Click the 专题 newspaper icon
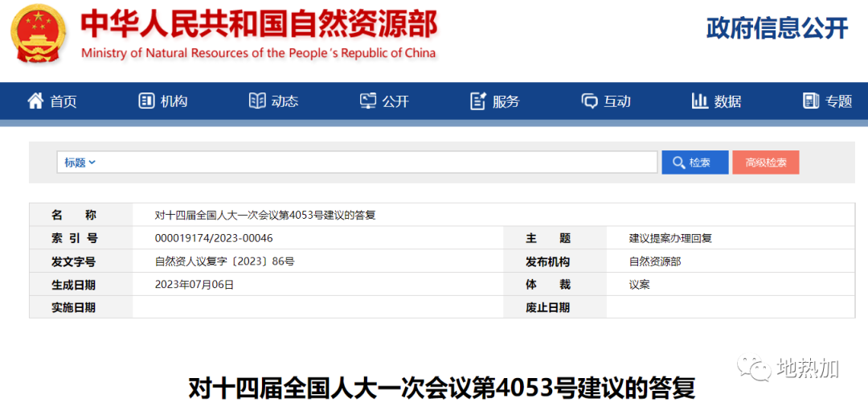 811,101
